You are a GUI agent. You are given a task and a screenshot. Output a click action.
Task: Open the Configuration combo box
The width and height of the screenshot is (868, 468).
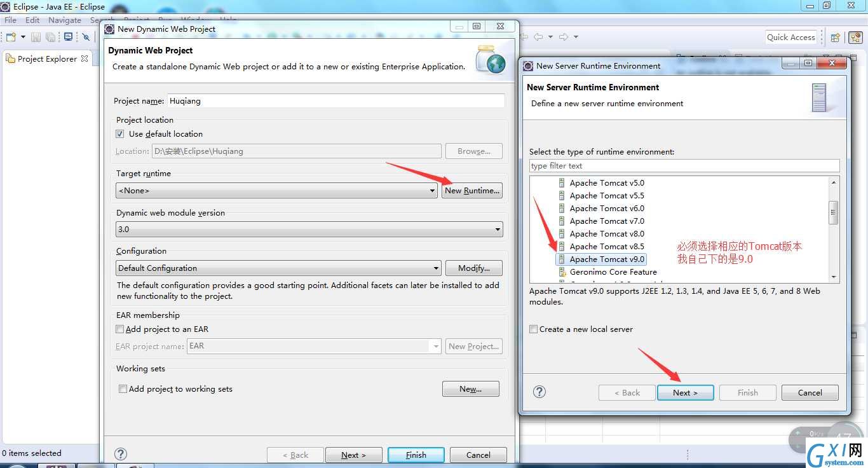[278, 268]
